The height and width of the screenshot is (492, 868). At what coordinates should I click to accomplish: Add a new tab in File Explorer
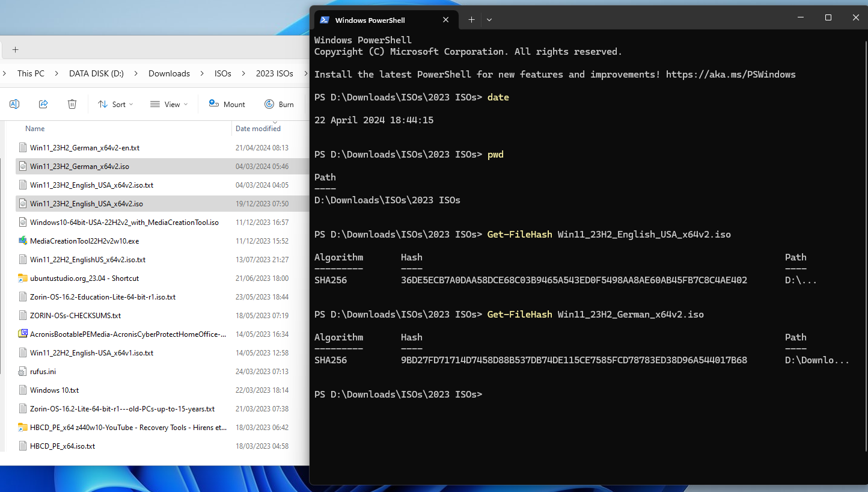tap(16, 49)
